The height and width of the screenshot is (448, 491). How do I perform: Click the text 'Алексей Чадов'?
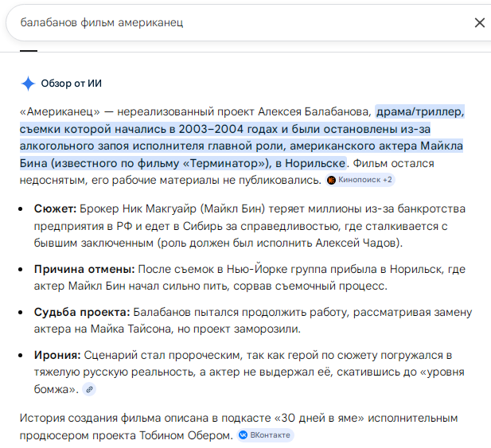click(x=356, y=243)
